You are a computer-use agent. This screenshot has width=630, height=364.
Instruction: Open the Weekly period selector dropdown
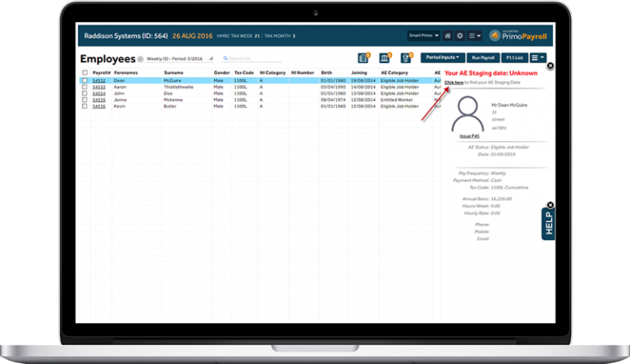[x=180, y=59]
